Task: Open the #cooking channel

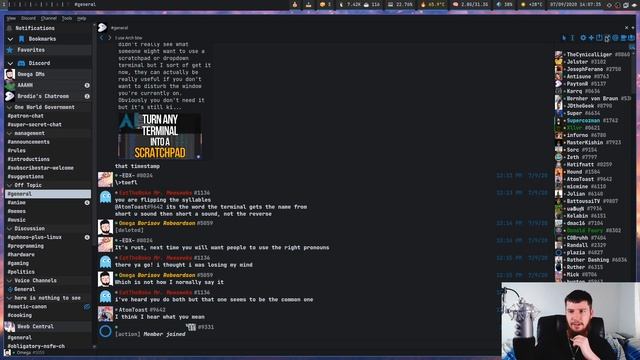Action: (x=19, y=316)
